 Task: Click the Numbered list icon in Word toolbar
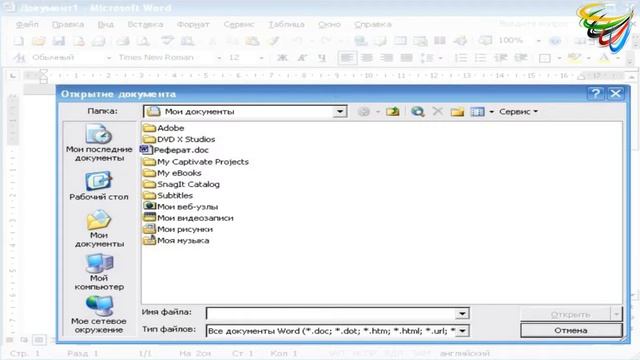461,58
